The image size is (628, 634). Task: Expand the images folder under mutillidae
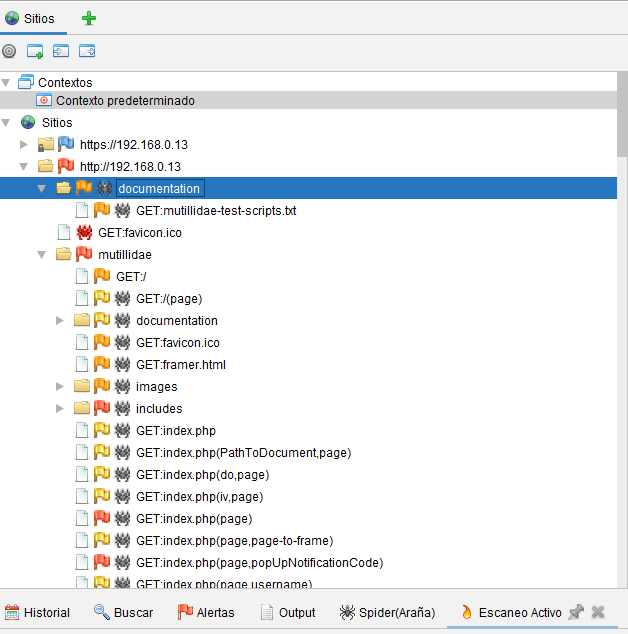point(60,387)
